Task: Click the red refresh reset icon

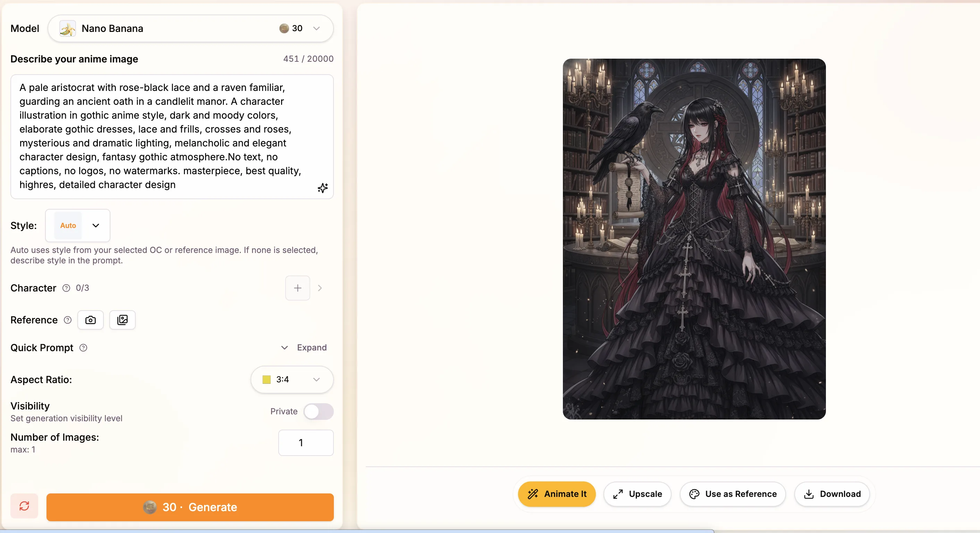Action: point(24,506)
